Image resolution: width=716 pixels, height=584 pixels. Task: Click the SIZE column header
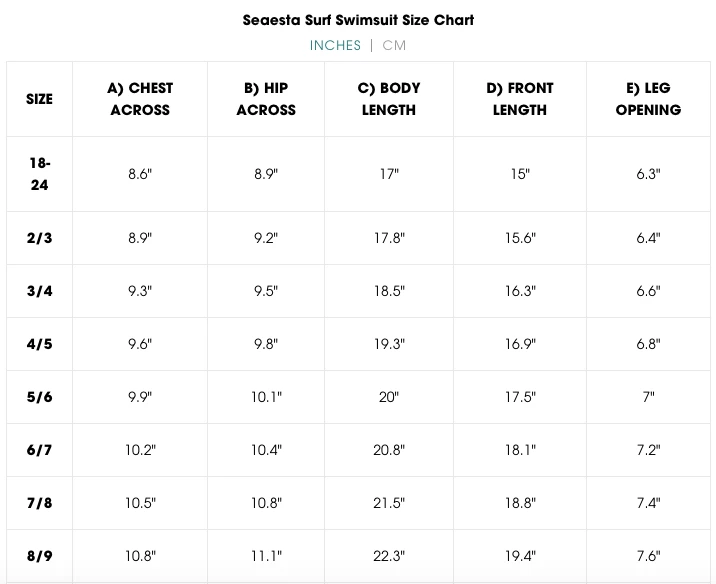click(x=40, y=99)
